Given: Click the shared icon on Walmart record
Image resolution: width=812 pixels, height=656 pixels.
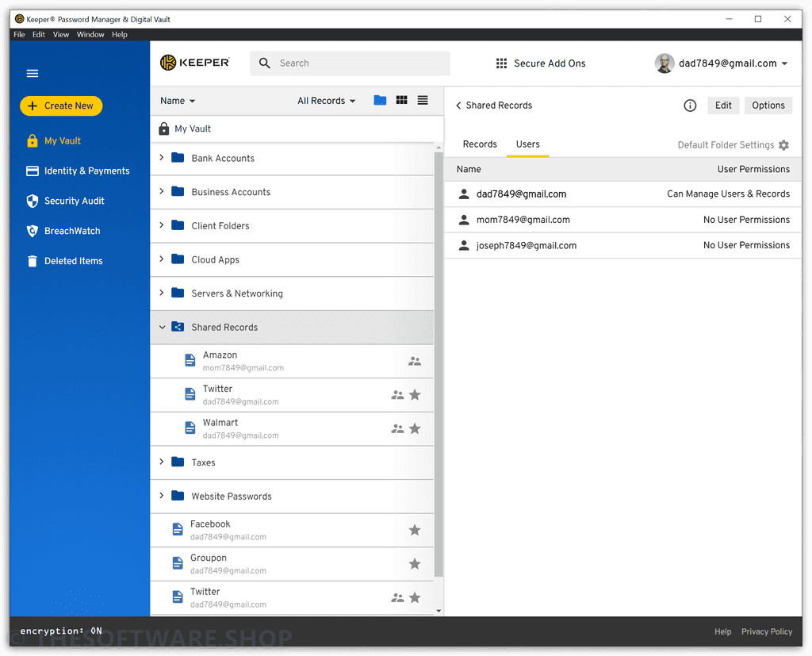Looking at the screenshot, I should [x=397, y=429].
